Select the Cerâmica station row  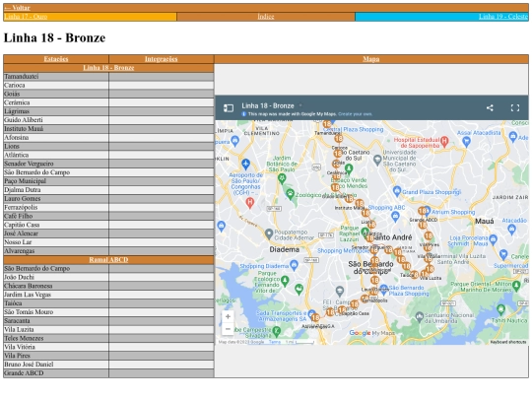108,102
